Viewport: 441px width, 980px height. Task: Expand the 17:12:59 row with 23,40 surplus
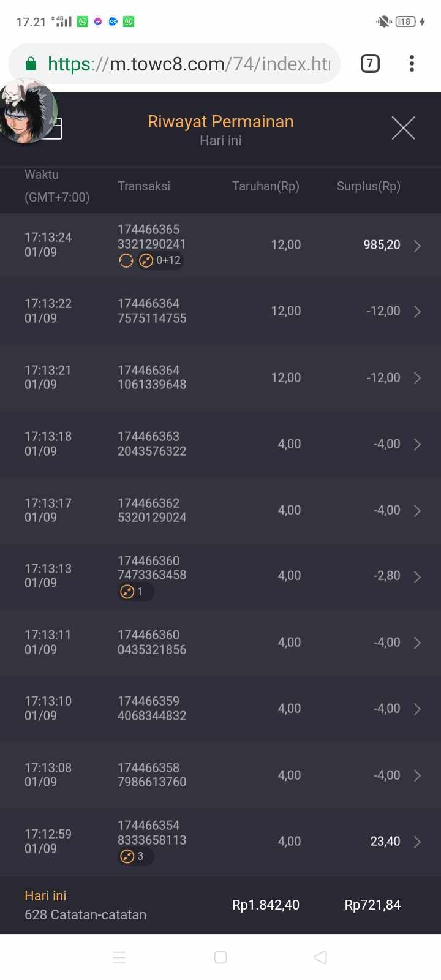point(417,842)
